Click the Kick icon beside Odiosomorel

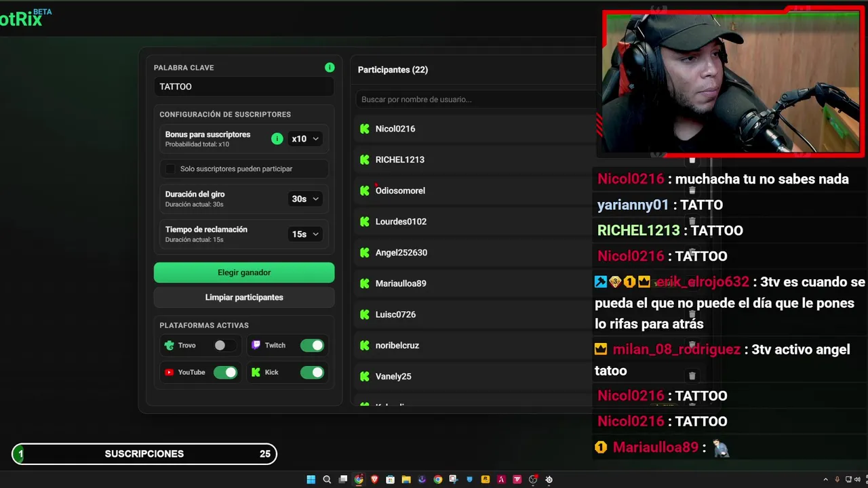point(365,190)
